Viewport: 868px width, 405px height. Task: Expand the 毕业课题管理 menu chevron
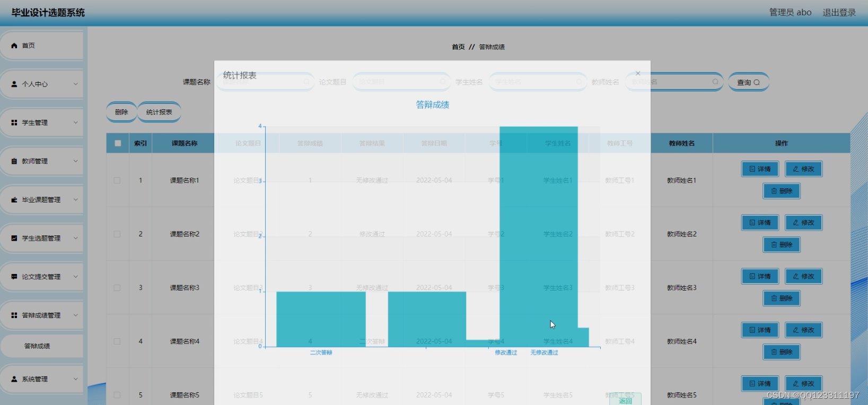[75, 200]
